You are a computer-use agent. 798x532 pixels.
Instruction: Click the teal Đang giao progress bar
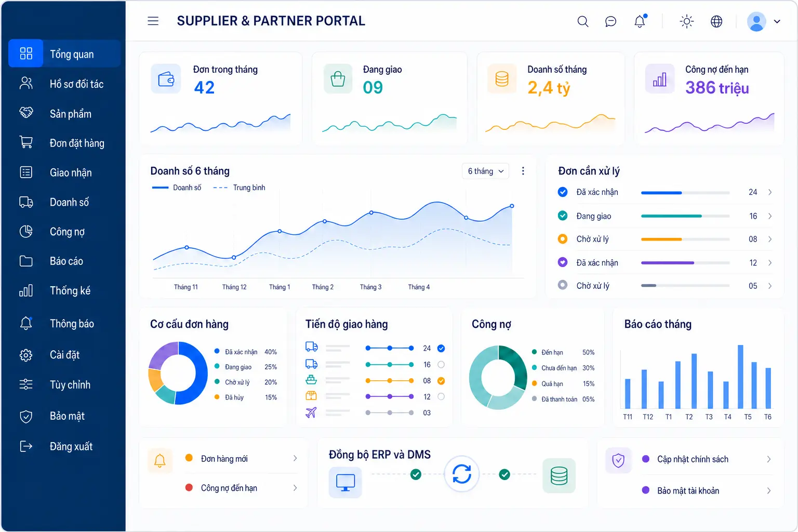(685, 216)
